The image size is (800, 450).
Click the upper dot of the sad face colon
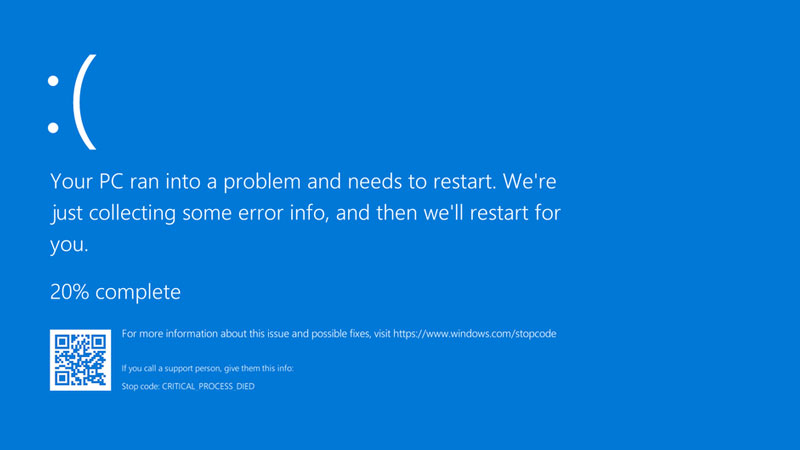tap(53, 81)
